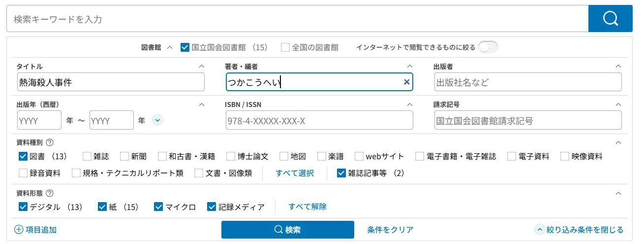The height and width of the screenshot is (244, 644).
Task: Check the 新聞 checkbox
Action: point(124,156)
